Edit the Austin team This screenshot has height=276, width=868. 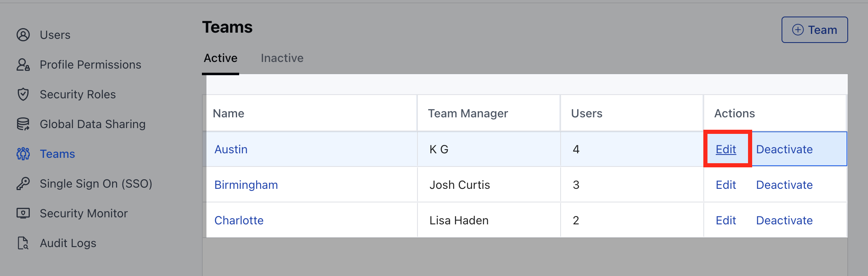tap(726, 149)
